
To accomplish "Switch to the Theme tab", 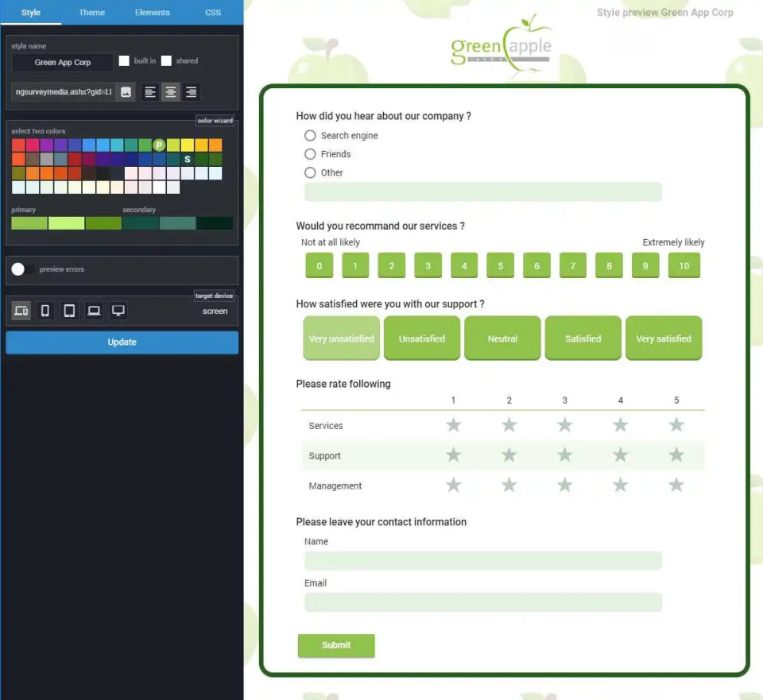I will tap(91, 12).
